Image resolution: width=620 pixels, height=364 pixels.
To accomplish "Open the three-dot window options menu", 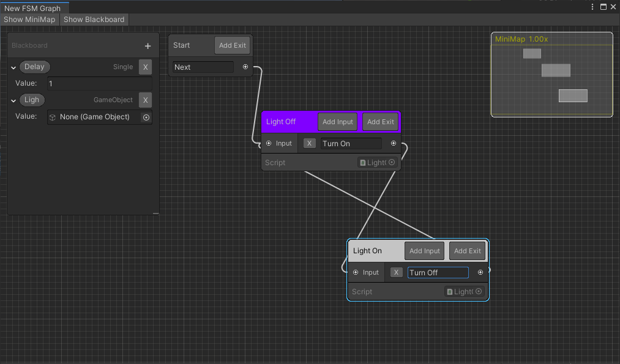I will 591,6.
